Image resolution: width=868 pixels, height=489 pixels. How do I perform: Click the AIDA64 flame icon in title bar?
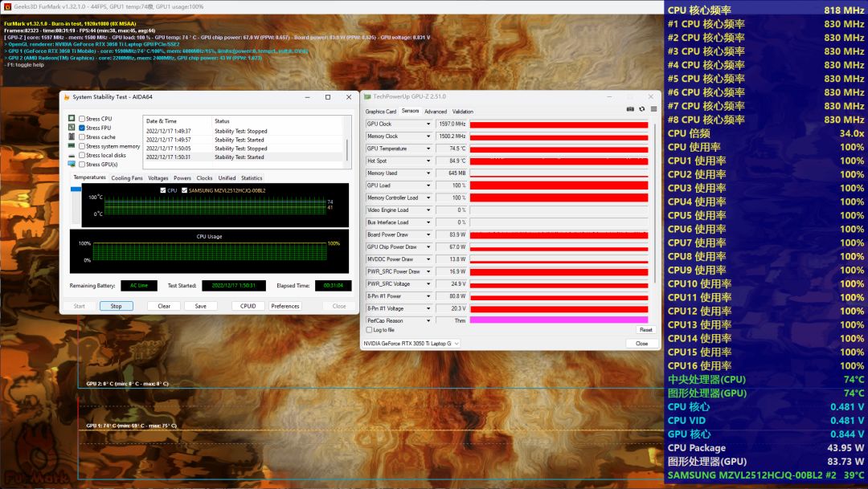pyautogui.click(x=67, y=97)
